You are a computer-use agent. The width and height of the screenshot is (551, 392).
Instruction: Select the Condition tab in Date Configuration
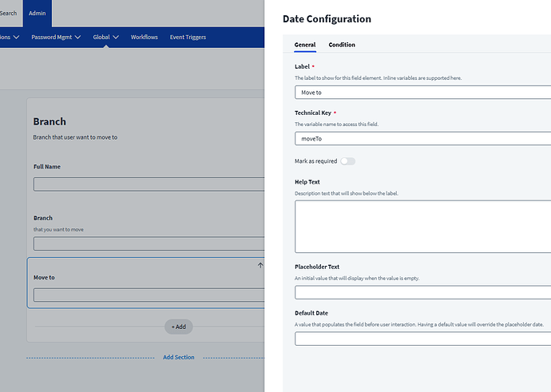click(x=342, y=45)
